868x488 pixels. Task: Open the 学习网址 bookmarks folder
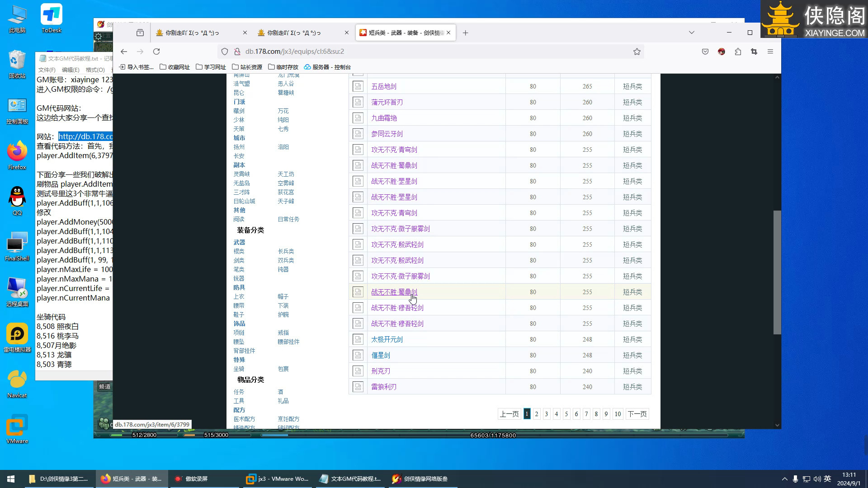211,67
